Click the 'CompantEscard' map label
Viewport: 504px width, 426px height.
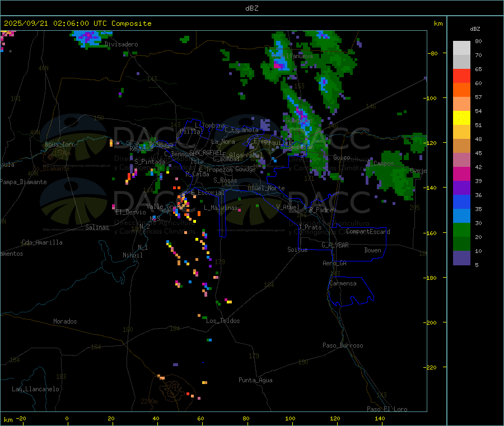(x=368, y=232)
